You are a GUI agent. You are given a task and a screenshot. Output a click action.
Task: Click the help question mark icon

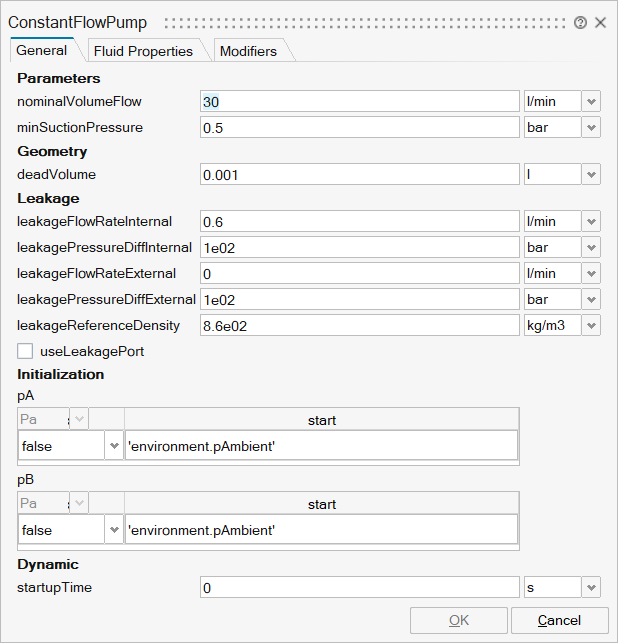pyautogui.click(x=580, y=22)
